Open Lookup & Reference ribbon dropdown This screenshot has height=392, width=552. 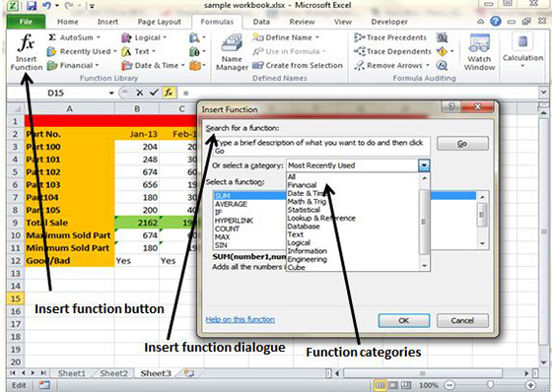197,37
